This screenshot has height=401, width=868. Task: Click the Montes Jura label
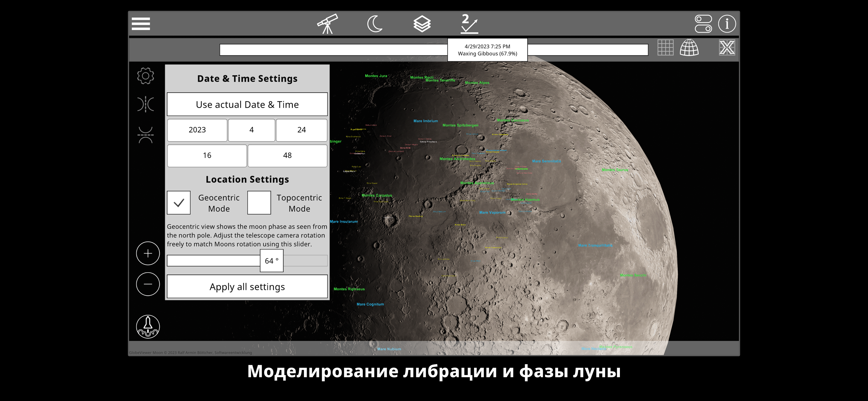point(376,76)
